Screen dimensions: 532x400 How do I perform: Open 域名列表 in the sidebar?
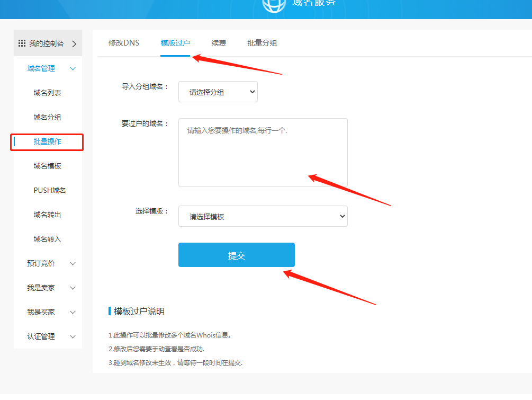48,93
